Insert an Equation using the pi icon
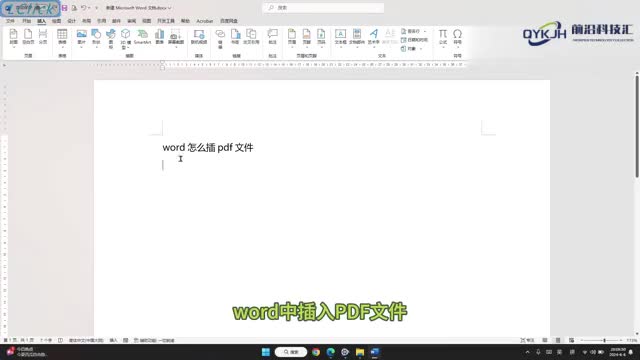 443,37
